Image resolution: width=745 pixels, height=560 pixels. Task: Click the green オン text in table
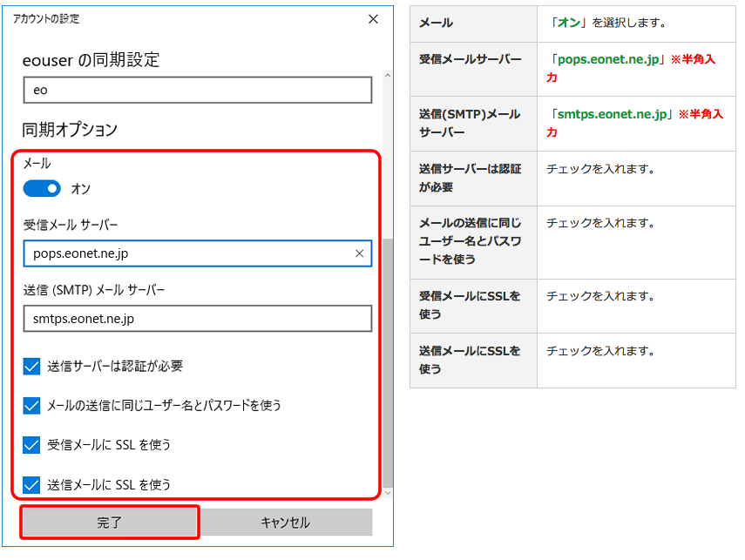click(569, 22)
